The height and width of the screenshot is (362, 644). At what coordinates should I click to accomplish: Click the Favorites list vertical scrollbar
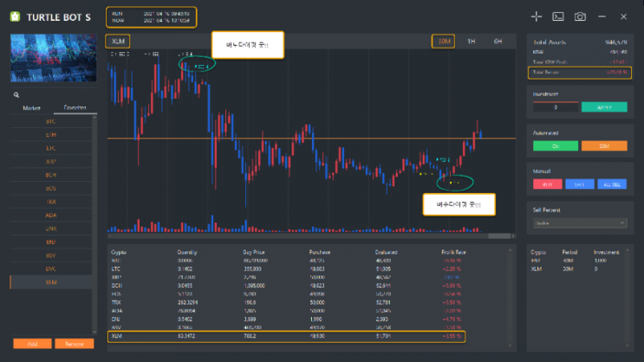coord(94,224)
